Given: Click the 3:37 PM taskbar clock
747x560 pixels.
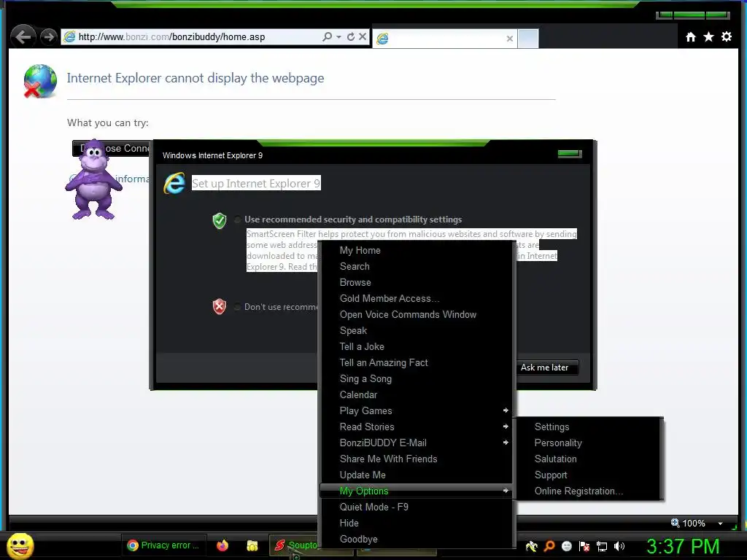Looking at the screenshot, I should (683, 545).
